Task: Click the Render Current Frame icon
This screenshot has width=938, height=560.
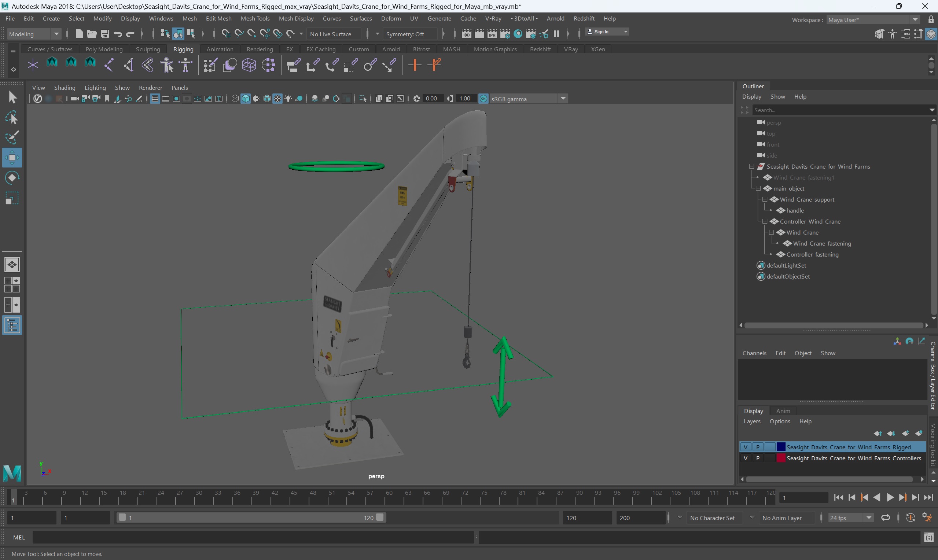Action: tap(479, 34)
